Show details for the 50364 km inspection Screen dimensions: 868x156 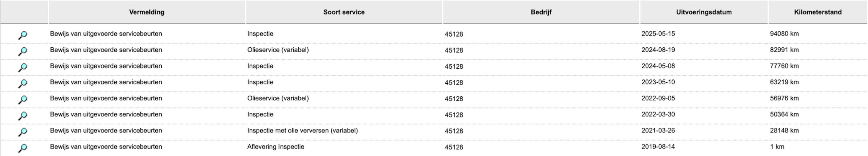coord(23,115)
